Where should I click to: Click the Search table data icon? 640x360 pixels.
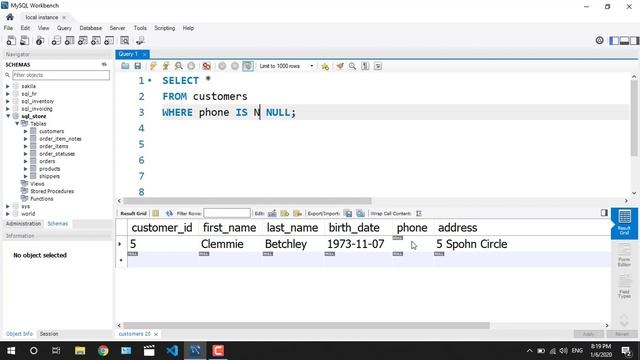coord(124,40)
